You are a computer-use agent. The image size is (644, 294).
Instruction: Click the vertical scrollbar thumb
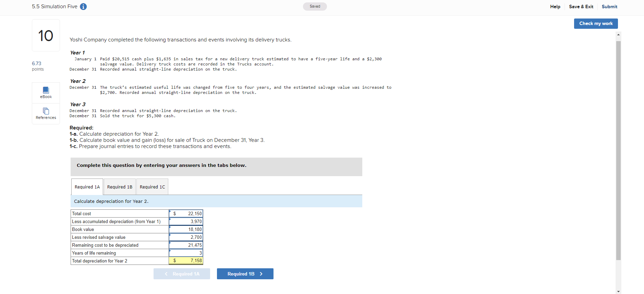(618, 151)
